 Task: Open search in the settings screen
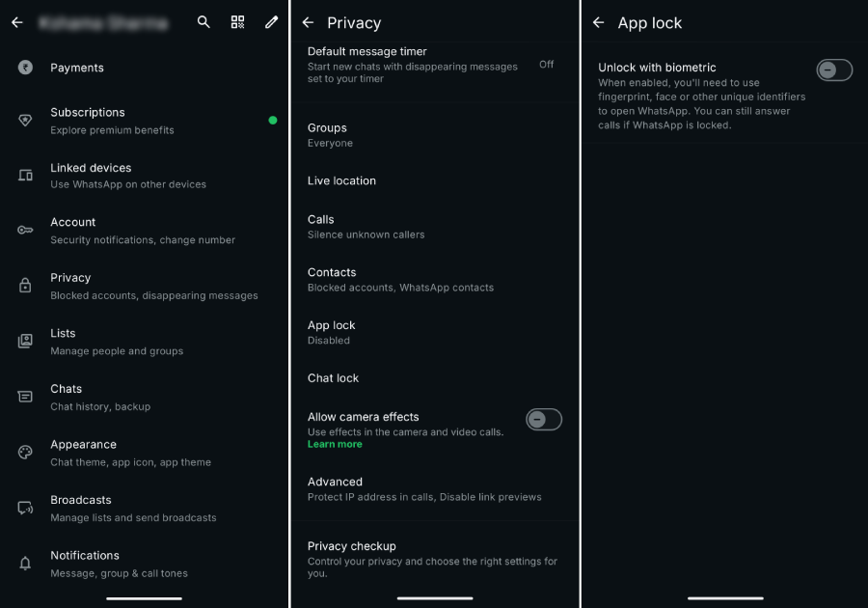(x=203, y=22)
